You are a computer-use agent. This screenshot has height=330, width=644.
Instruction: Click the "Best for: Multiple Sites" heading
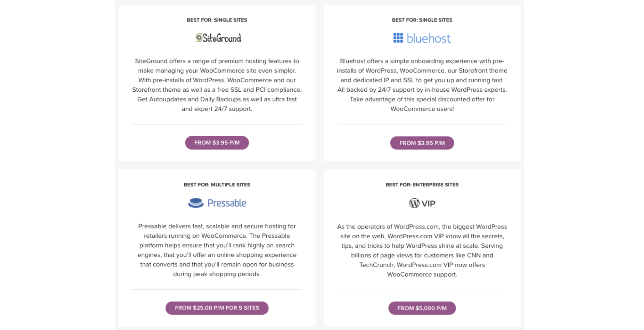pos(217,185)
